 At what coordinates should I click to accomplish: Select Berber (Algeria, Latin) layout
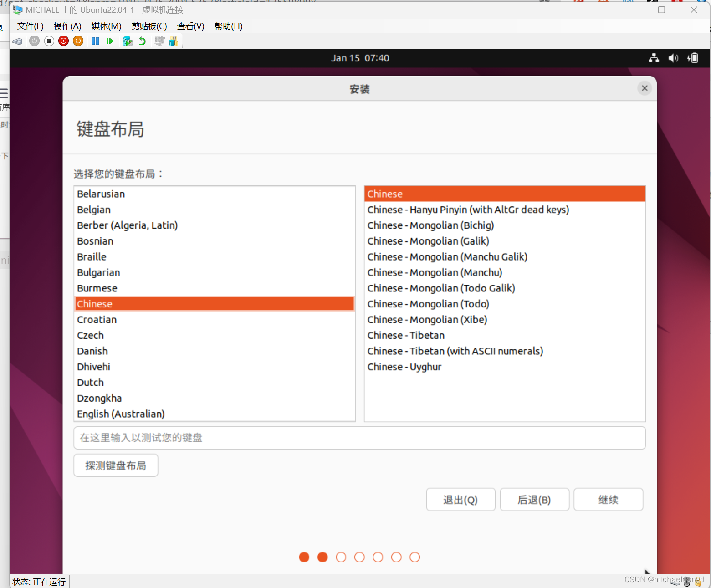[x=215, y=225]
